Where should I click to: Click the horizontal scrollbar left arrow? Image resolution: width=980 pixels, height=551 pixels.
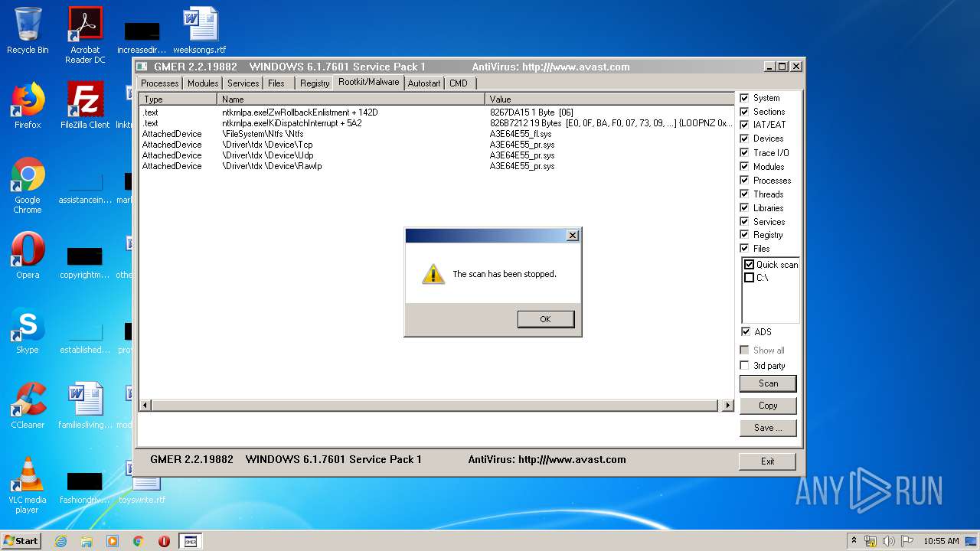pyautogui.click(x=145, y=405)
